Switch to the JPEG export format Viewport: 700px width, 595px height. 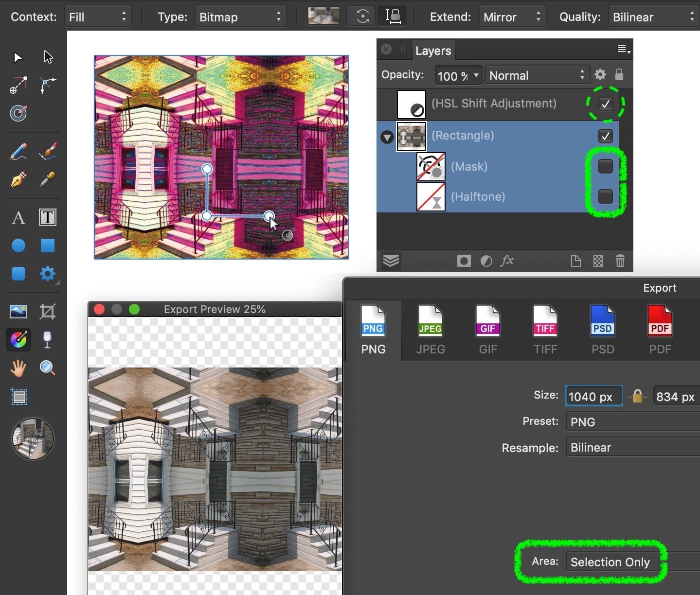pos(430,330)
